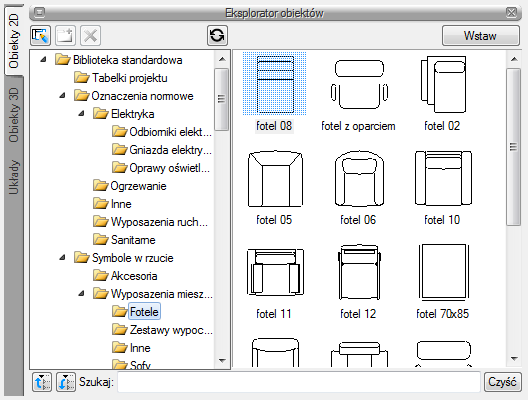Viewport: 528px width, 400px height.
Task: Switch to the Układy tab
Action: coord(14,177)
